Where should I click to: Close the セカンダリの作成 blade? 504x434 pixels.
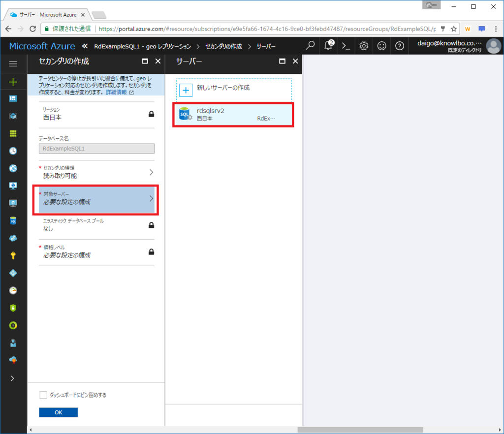coord(158,61)
